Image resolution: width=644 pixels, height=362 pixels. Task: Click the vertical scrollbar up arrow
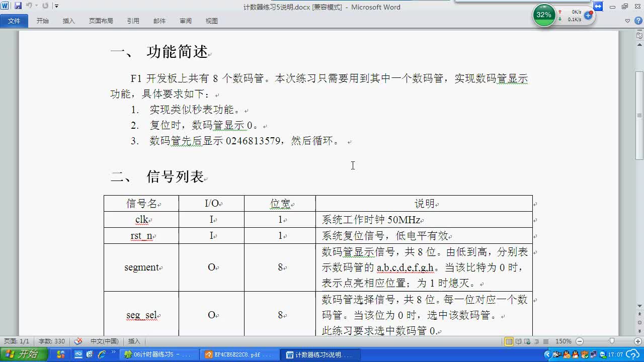(x=639, y=45)
